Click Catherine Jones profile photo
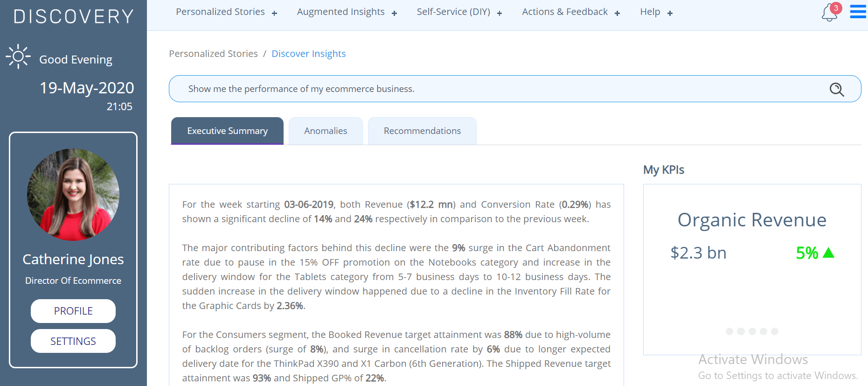 [x=73, y=195]
